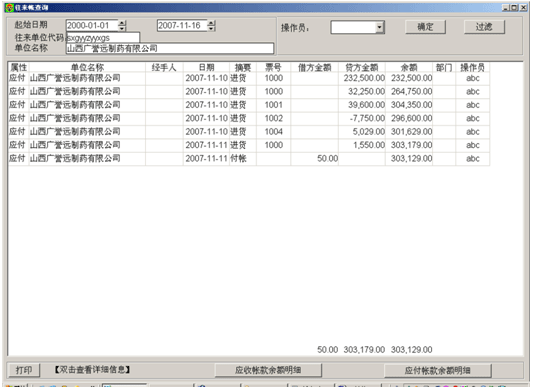This screenshot has width=534, height=389.
Task: Increase start date with up spinner arrow
Action: pyautogui.click(x=122, y=23)
